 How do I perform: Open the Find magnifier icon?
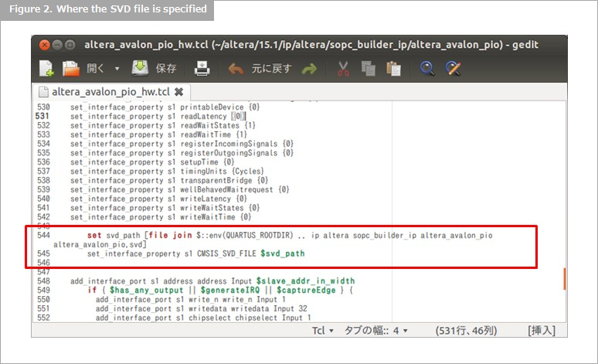(426, 69)
